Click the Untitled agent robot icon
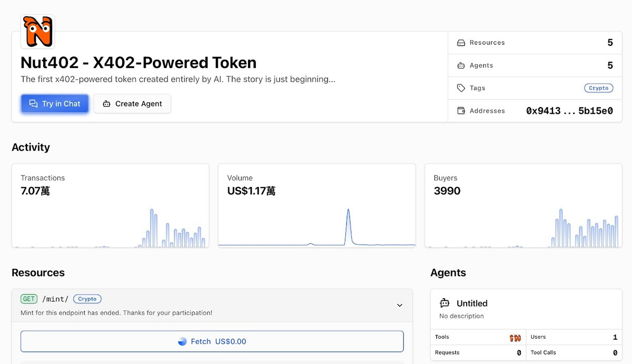This screenshot has width=632, height=364. [x=445, y=303]
